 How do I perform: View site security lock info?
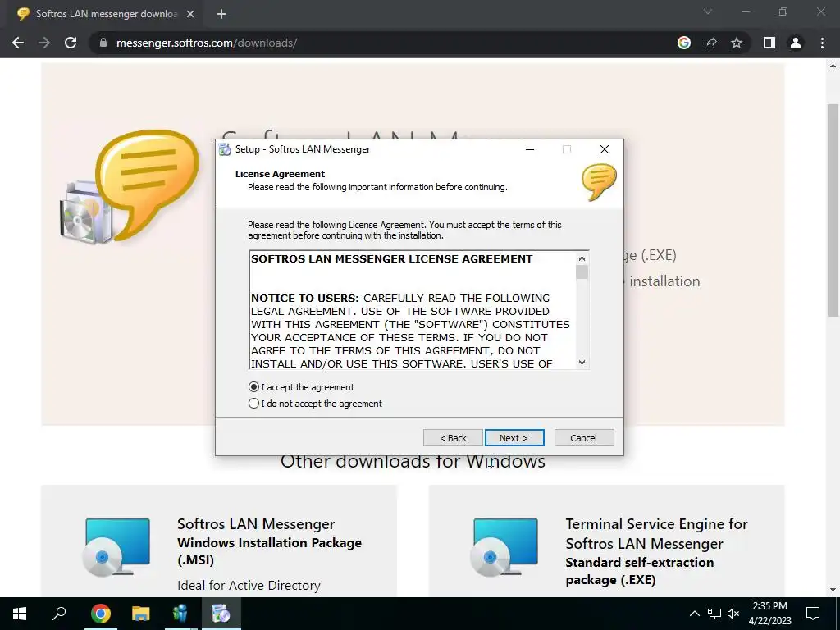click(103, 43)
